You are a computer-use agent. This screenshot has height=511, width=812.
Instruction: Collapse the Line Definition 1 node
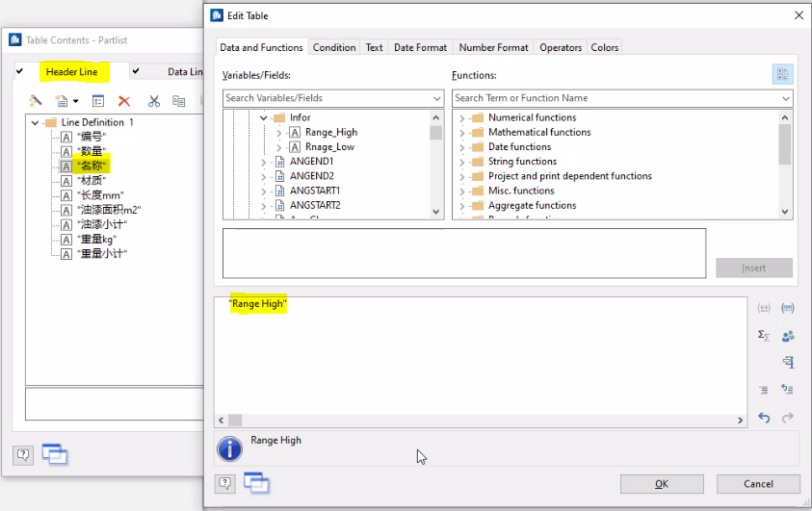tap(35, 122)
